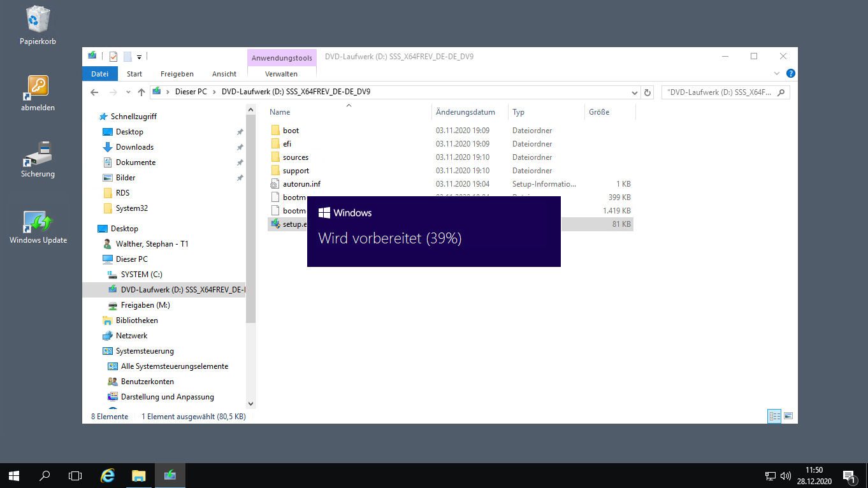The width and height of the screenshot is (868, 488).
Task: Click the DVD-Laufwerk search field
Action: tap(725, 92)
